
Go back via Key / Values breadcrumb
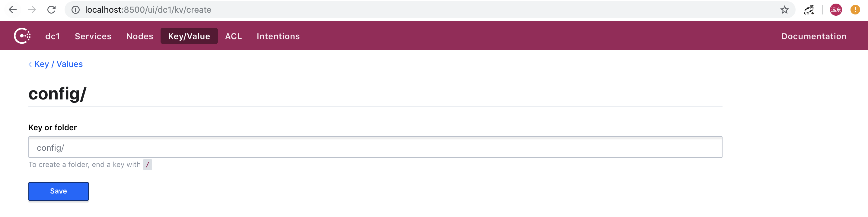click(x=58, y=64)
